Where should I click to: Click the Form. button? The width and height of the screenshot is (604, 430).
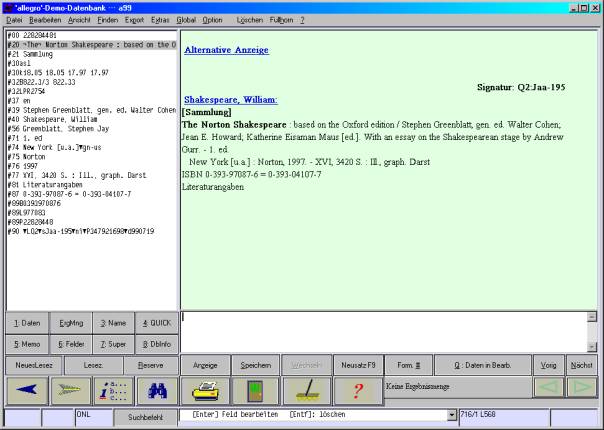point(408,365)
